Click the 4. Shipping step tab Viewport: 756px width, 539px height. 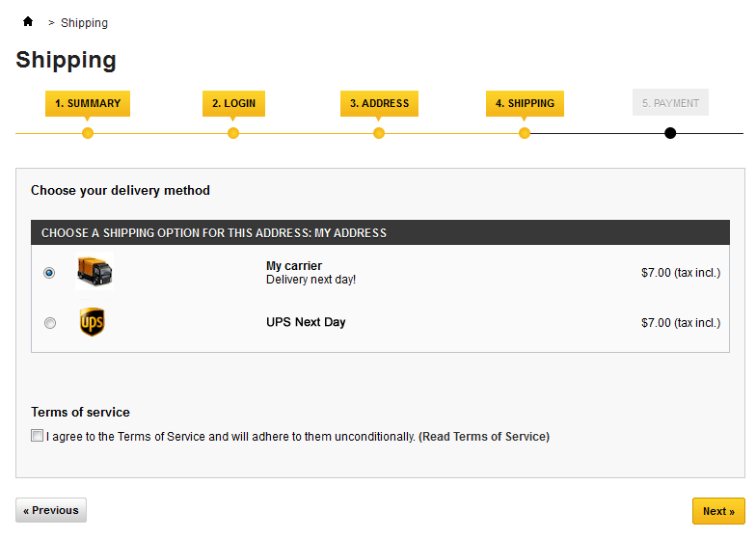coord(525,103)
